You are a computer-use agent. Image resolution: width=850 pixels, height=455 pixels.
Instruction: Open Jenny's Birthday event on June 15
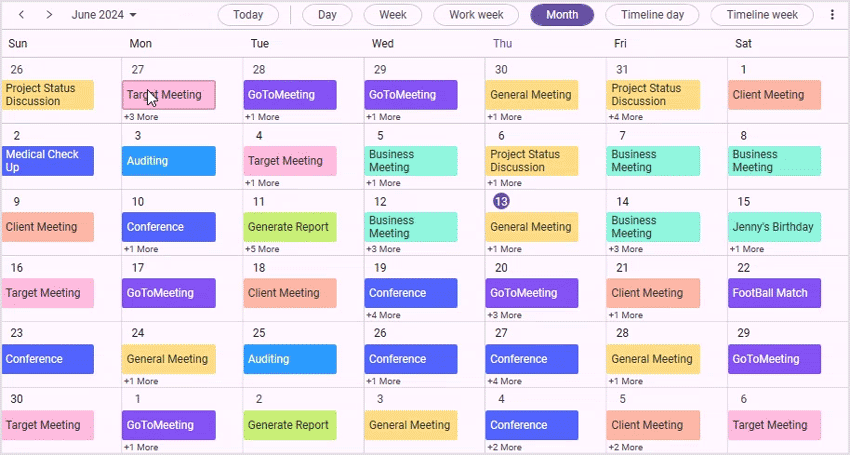(x=774, y=227)
